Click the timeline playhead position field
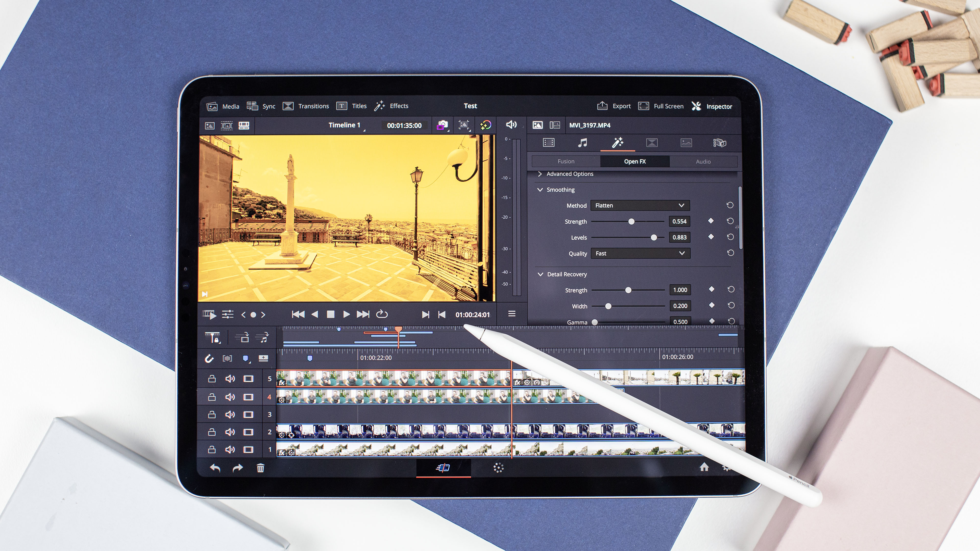The width and height of the screenshot is (980, 551). tap(471, 314)
